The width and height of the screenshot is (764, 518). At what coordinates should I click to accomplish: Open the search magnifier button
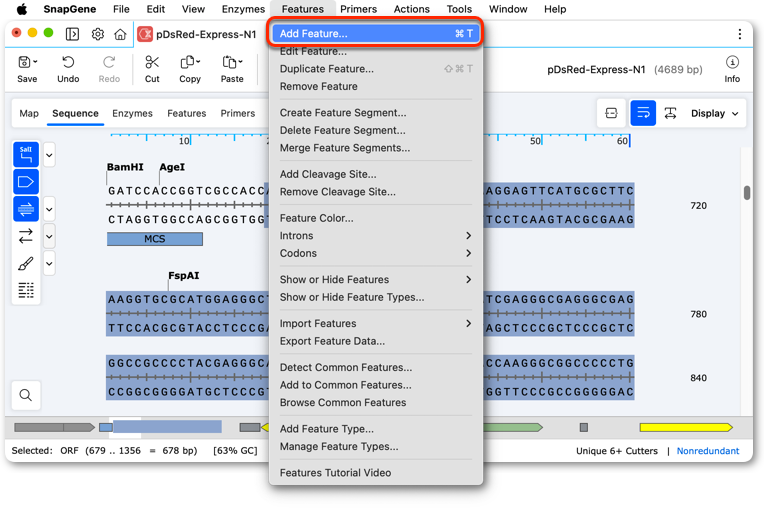[x=26, y=395]
